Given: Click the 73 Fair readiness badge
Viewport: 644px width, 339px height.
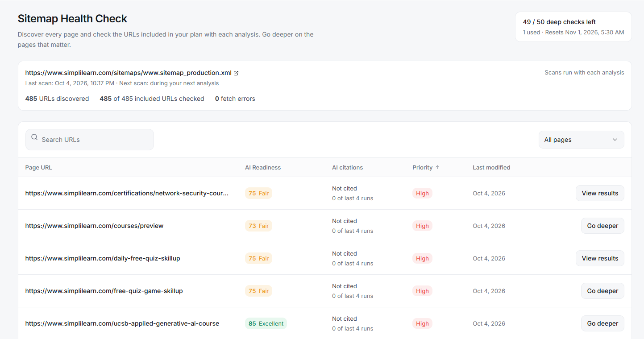Looking at the screenshot, I should coord(258,226).
